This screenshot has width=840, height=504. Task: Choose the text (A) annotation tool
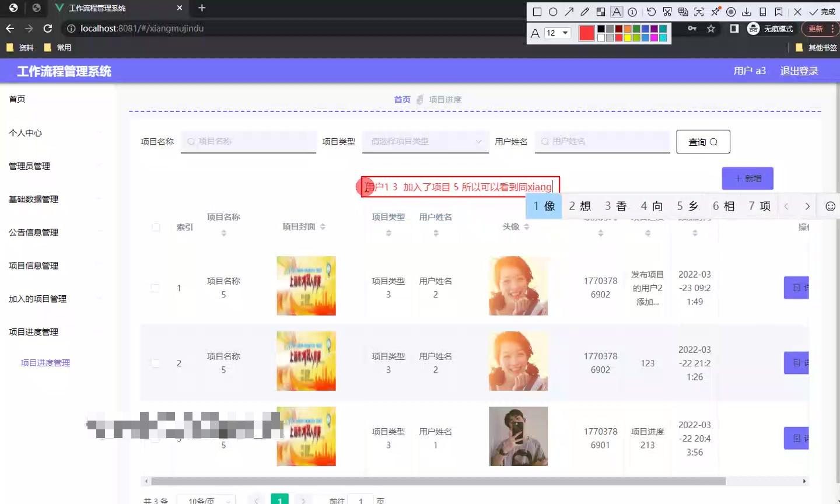coord(617,10)
